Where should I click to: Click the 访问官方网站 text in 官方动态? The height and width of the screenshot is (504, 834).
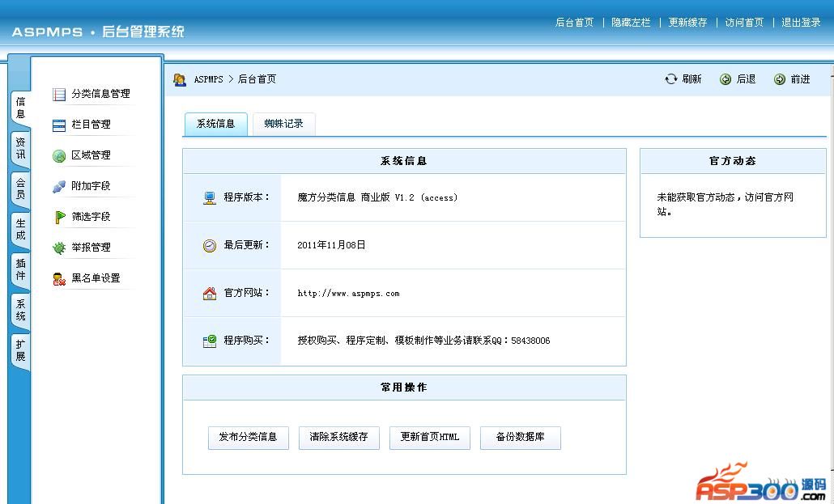pos(725,204)
